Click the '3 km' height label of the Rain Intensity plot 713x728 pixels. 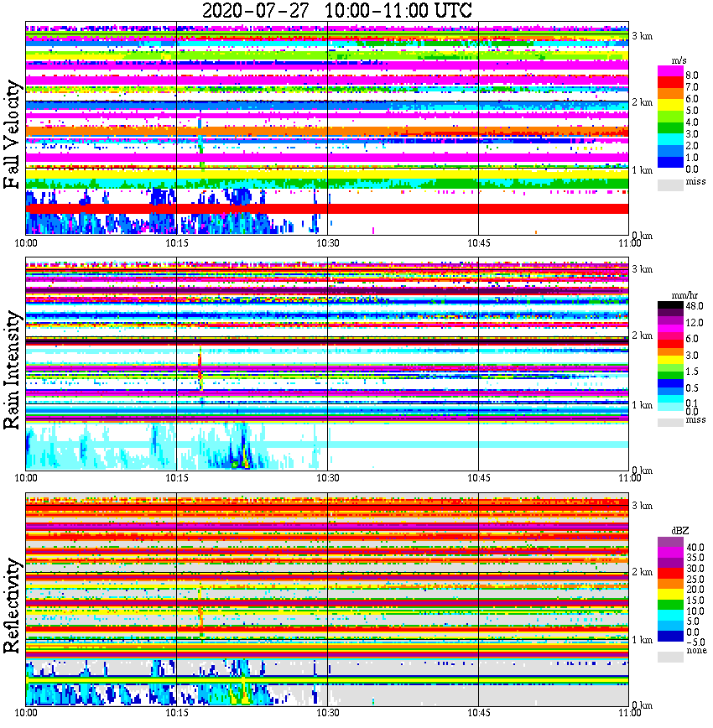tap(642, 269)
